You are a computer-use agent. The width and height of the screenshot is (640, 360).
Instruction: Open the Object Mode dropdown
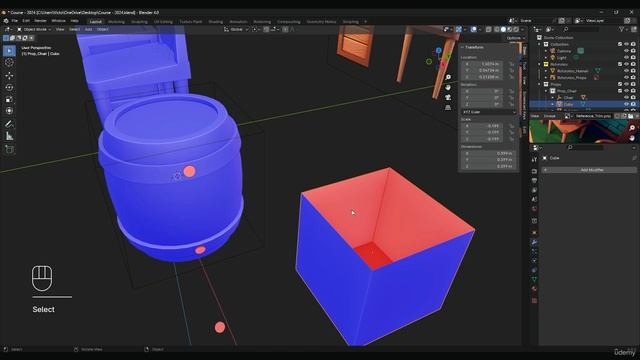34,29
